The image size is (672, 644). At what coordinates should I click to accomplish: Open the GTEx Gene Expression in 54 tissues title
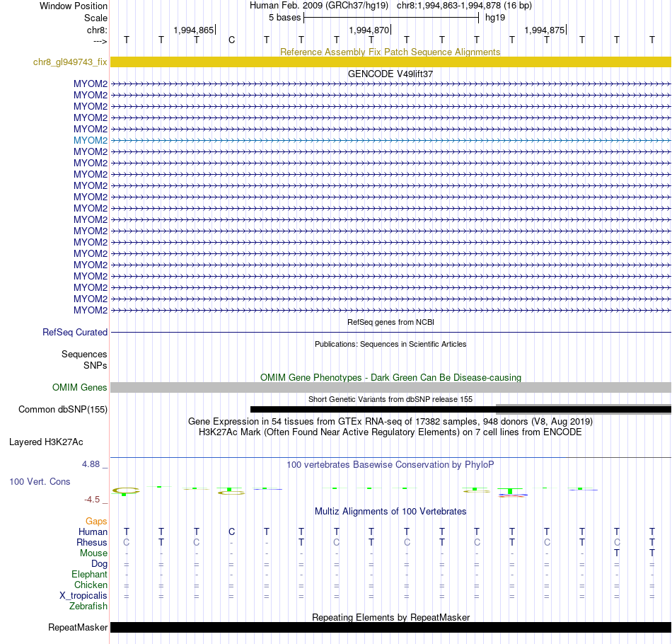click(390, 422)
